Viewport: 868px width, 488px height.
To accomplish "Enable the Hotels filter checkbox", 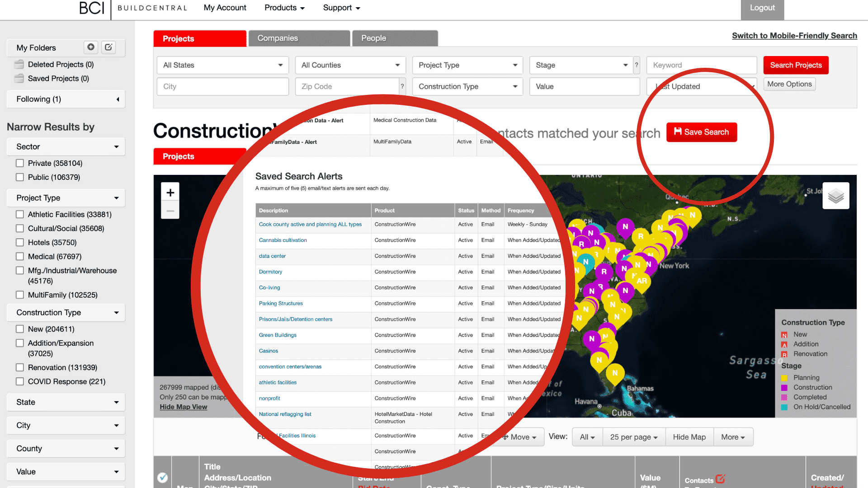I will point(20,242).
